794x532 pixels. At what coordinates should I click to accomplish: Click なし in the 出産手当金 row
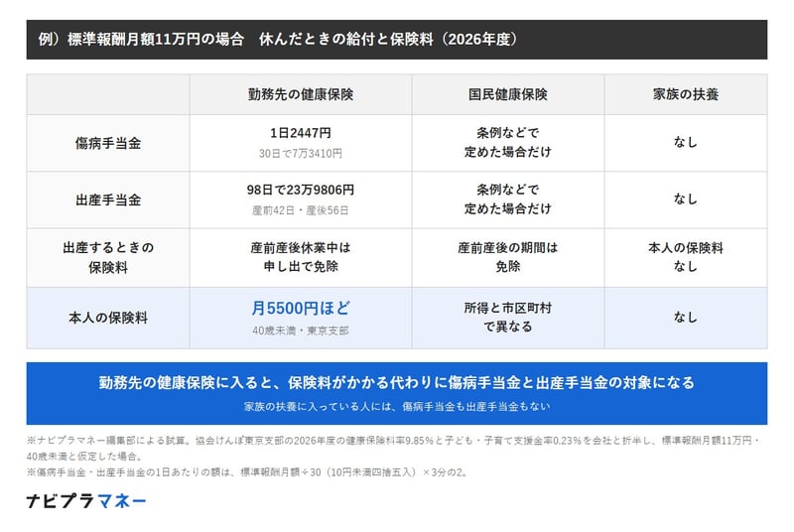tap(686, 199)
